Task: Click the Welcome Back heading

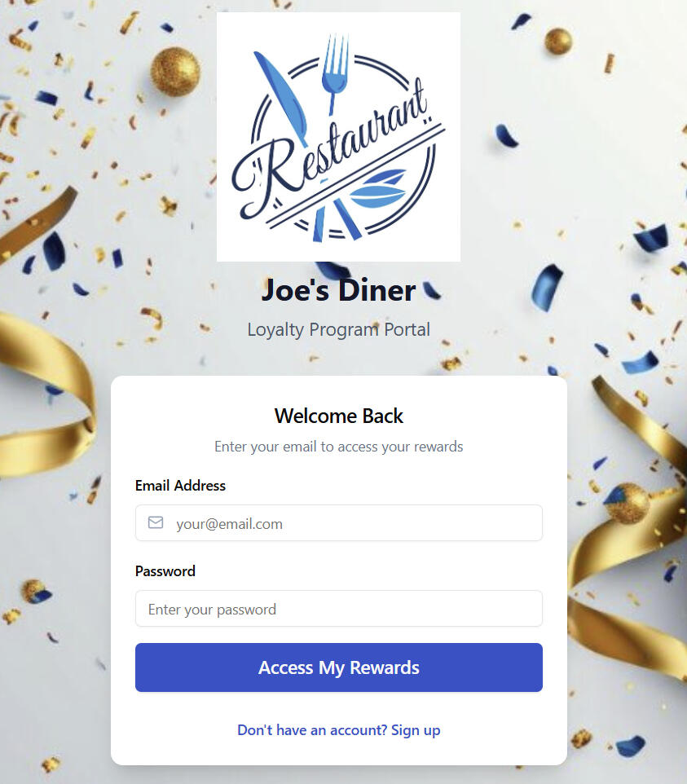Action: tap(338, 416)
